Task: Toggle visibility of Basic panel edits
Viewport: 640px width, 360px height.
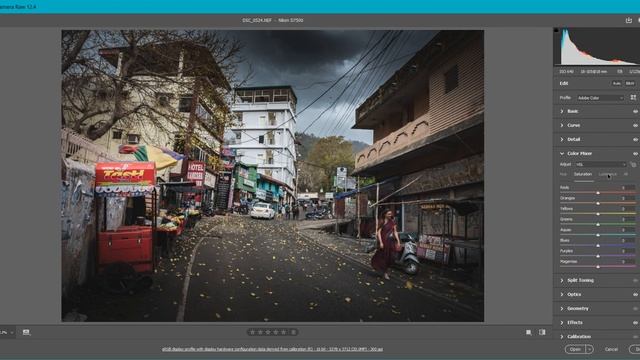Action: pos(636,111)
